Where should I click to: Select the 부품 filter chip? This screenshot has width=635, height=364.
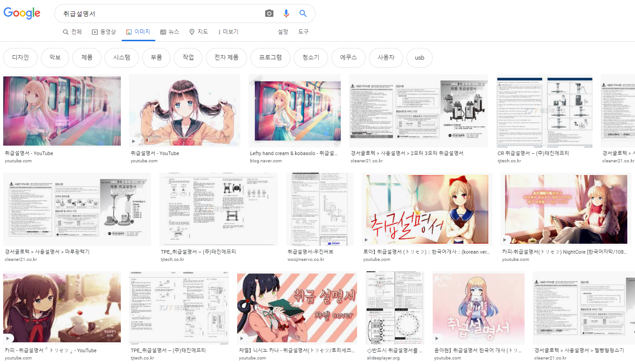point(156,57)
